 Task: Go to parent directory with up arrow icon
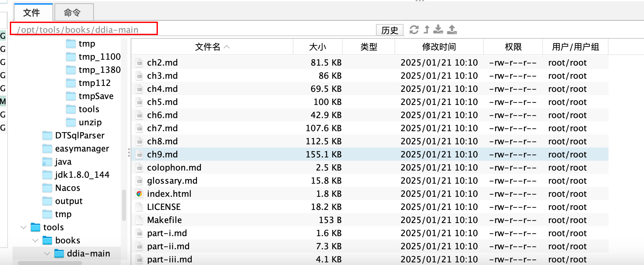pos(426,30)
